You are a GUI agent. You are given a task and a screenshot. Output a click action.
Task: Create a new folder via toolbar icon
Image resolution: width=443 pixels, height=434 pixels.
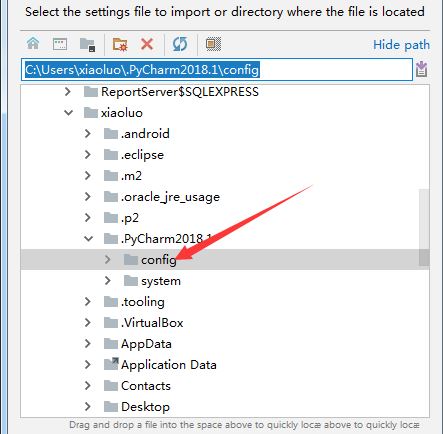coord(120,44)
